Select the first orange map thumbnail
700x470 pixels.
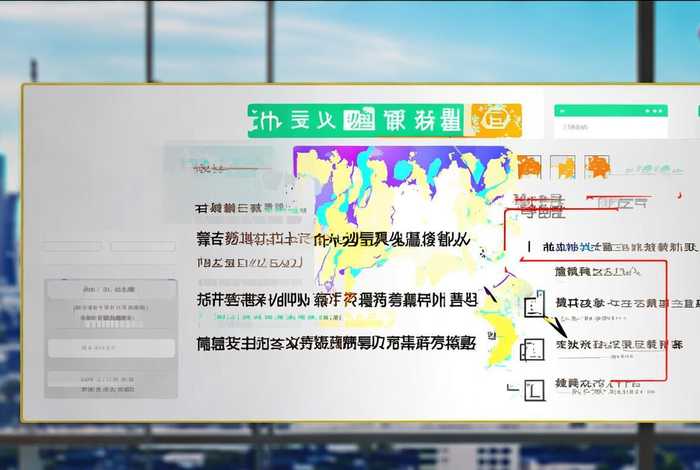coord(530,167)
